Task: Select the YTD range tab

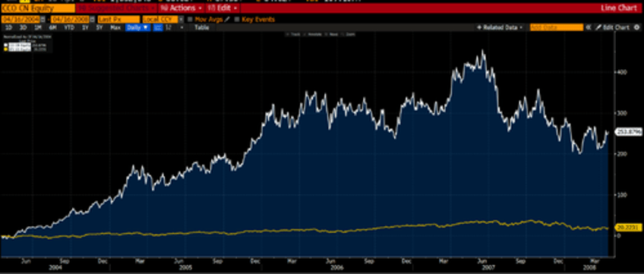Action: pyautogui.click(x=69, y=27)
